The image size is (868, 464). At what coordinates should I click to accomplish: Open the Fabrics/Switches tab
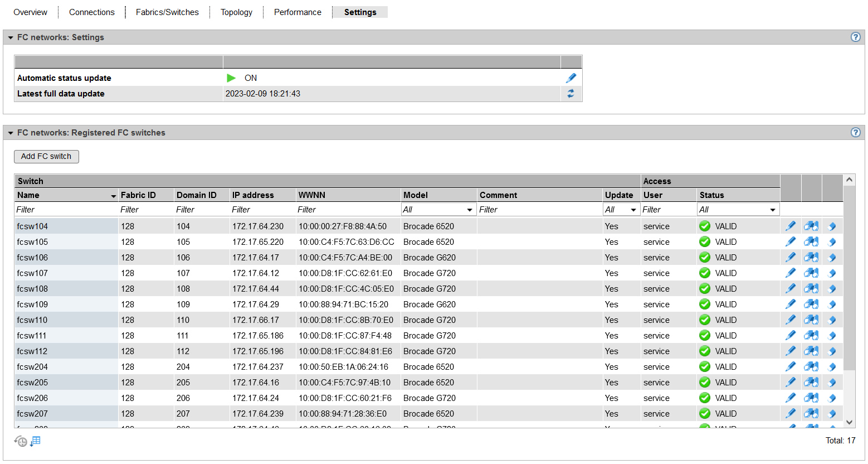point(167,12)
